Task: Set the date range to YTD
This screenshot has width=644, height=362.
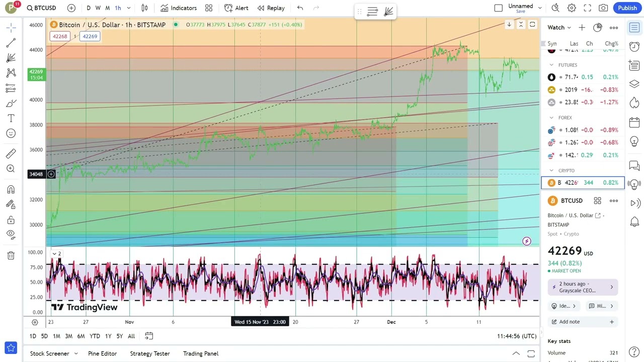Action: click(95, 336)
